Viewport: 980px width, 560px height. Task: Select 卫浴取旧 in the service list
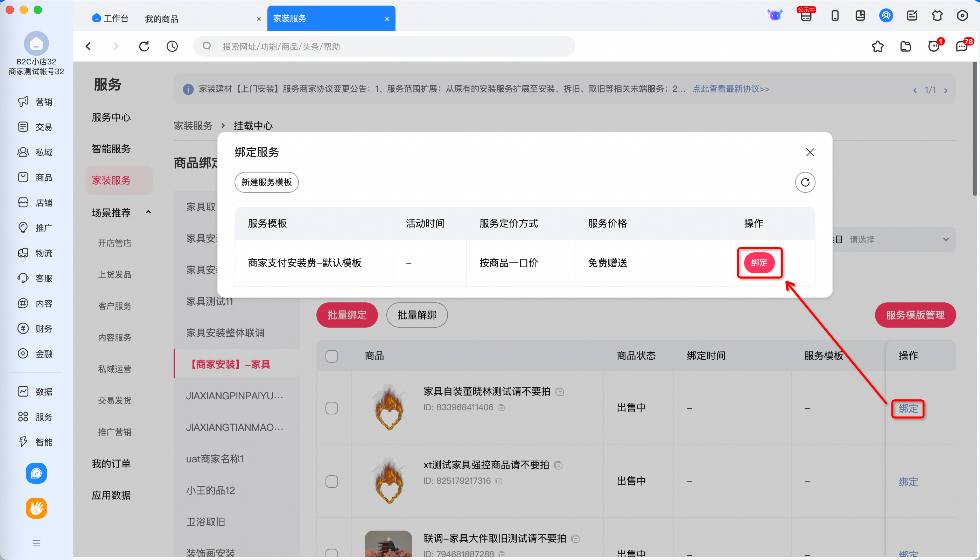tap(206, 522)
